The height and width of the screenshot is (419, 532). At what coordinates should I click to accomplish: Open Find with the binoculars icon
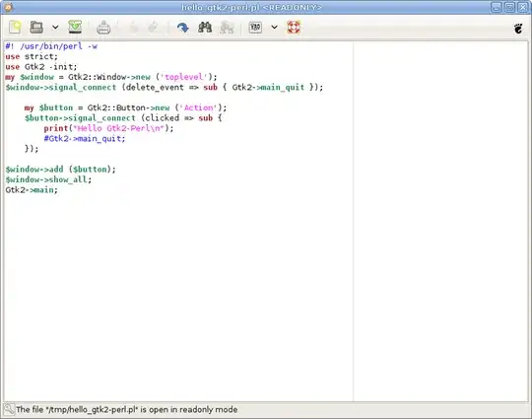(205, 28)
